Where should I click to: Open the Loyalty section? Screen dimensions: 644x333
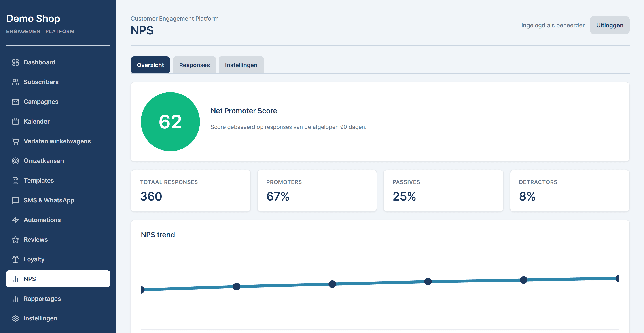point(58,259)
